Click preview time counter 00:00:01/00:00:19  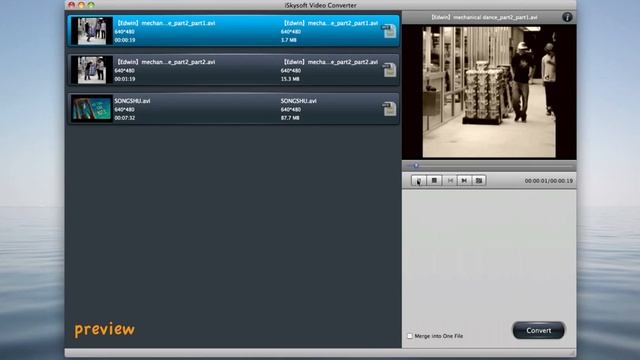click(549, 180)
